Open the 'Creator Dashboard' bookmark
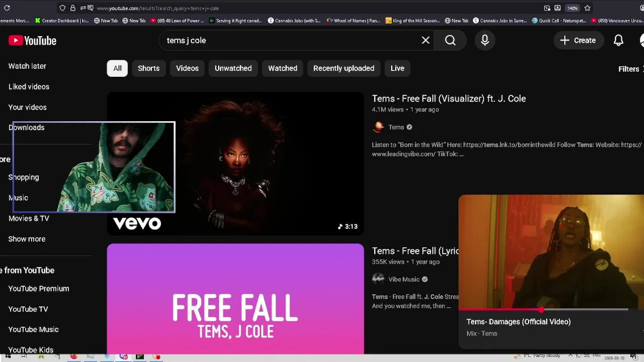Image resolution: width=644 pixels, height=362 pixels. (62, 21)
